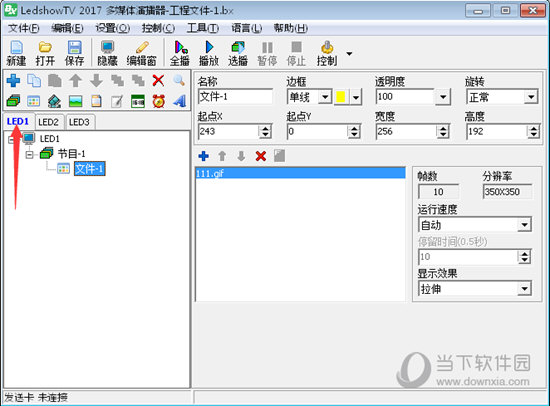The image size is (550, 406).
Task: Collapse the 节目-1 tree node
Action: click(x=29, y=154)
